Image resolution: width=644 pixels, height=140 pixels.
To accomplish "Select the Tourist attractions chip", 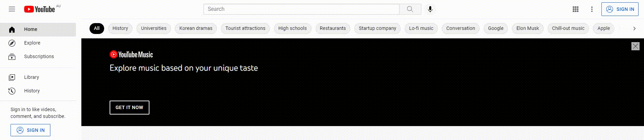I will pos(245,29).
